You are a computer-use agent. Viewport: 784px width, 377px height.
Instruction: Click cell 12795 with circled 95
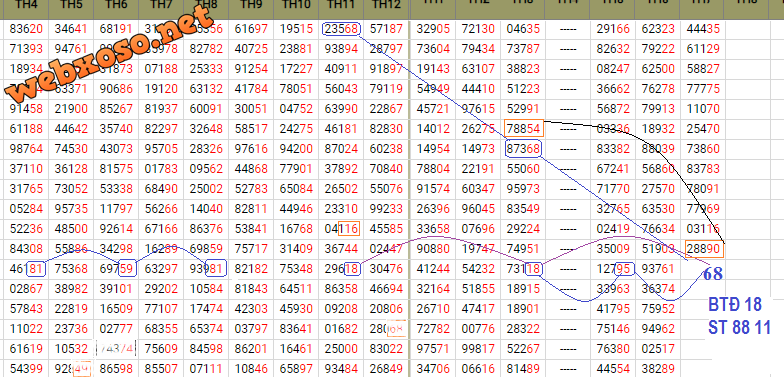(614, 269)
